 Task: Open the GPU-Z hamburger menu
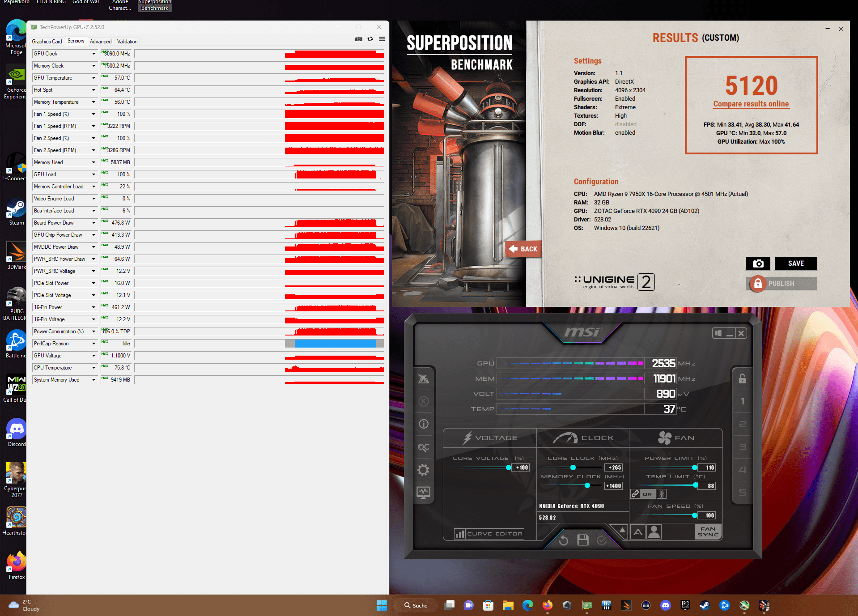(382, 39)
